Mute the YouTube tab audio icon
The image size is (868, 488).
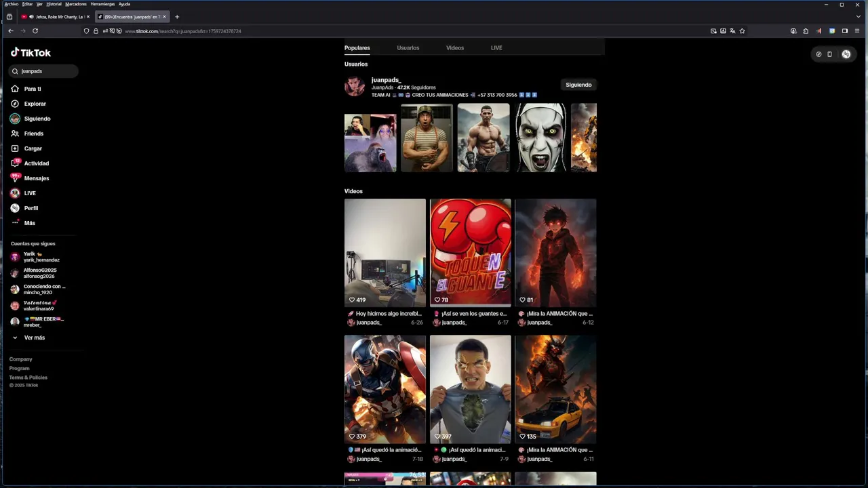pyautogui.click(x=31, y=16)
